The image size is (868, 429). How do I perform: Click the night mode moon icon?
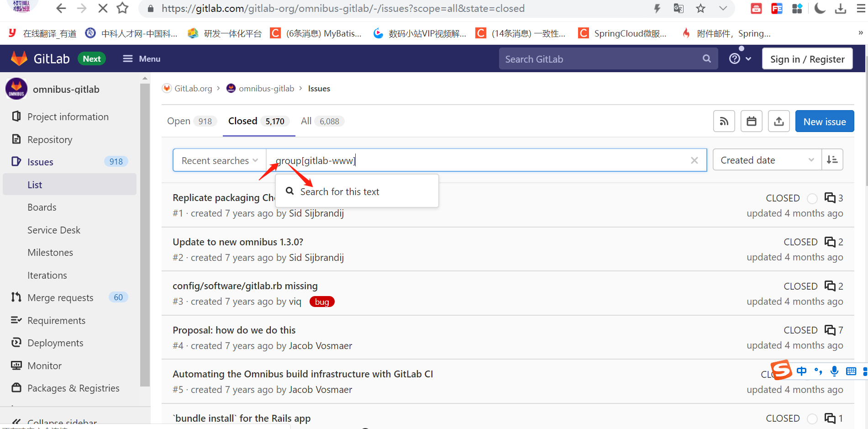(x=820, y=8)
